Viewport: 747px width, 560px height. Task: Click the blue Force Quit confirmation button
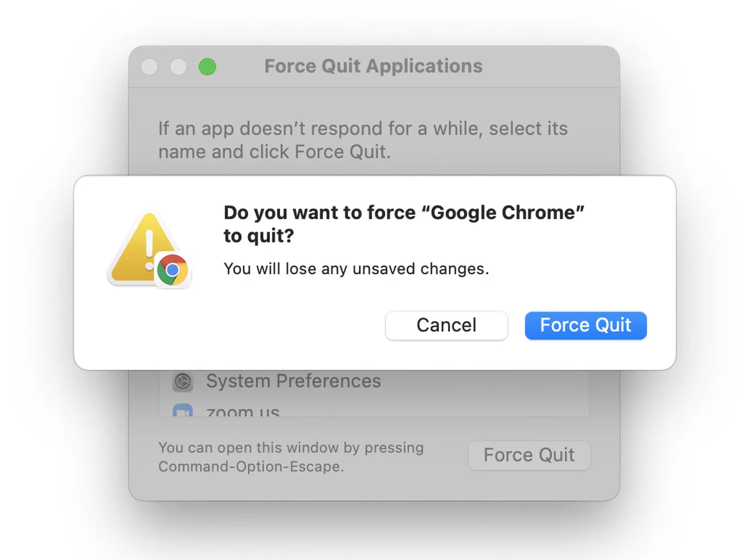click(585, 325)
